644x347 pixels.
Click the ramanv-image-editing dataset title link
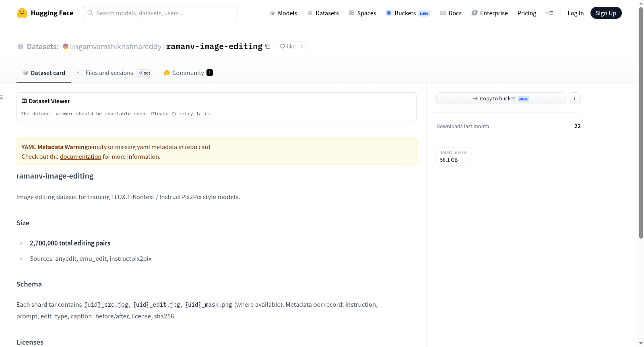(x=214, y=46)
